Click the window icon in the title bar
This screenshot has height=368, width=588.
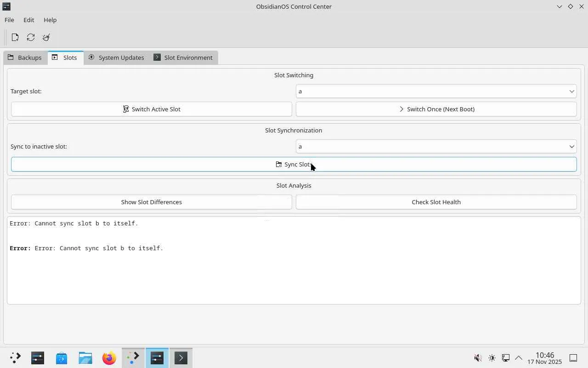coord(6,6)
